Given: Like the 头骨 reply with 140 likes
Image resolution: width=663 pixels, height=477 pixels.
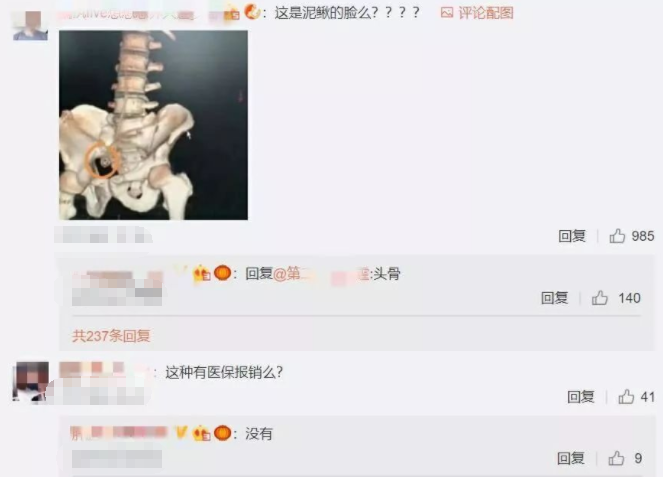Looking at the screenshot, I should [600, 298].
